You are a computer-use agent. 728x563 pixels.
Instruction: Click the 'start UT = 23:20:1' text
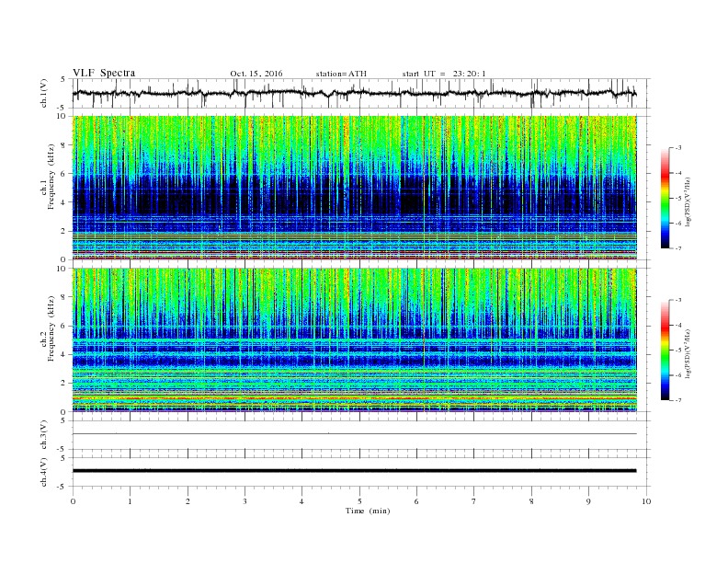444,74
